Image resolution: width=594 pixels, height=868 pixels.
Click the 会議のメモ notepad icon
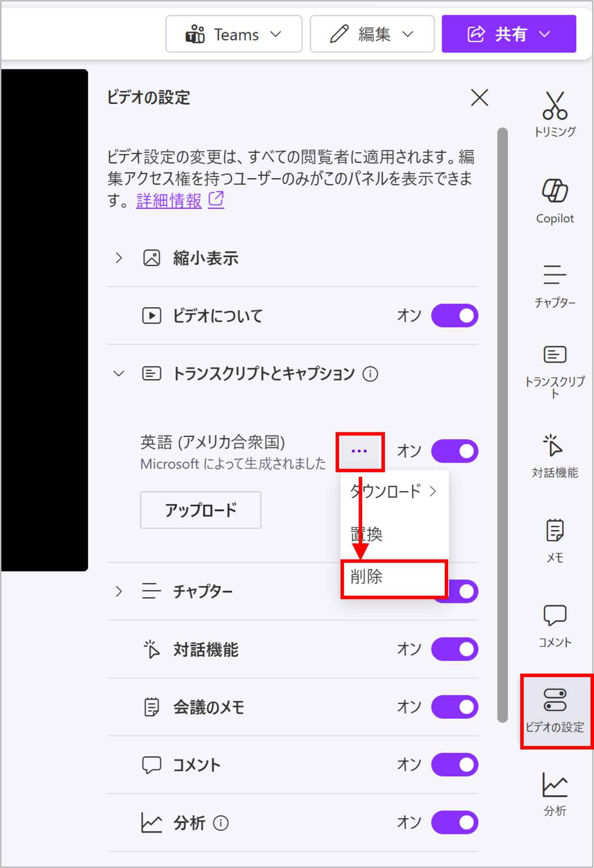pos(151,707)
